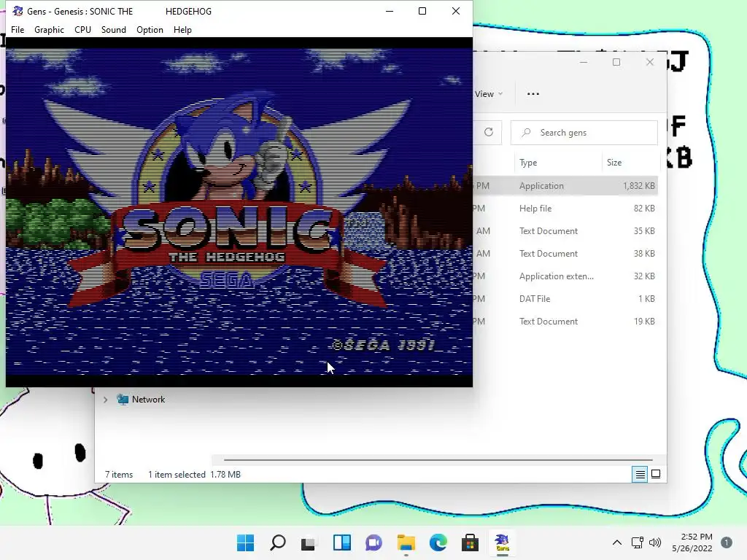
Task: Open the notification center badge
Action: tap(727, 542)
